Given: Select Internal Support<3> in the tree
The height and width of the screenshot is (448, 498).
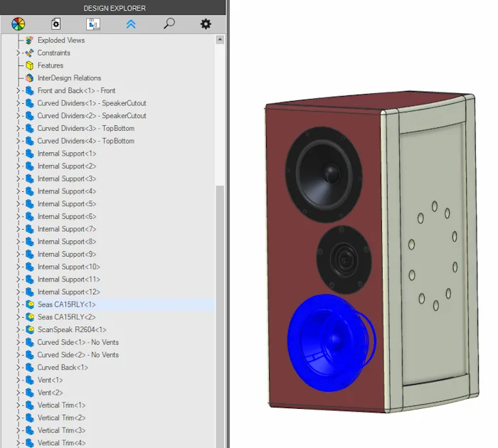Looking at the screenshot, I should click(67, 178).
